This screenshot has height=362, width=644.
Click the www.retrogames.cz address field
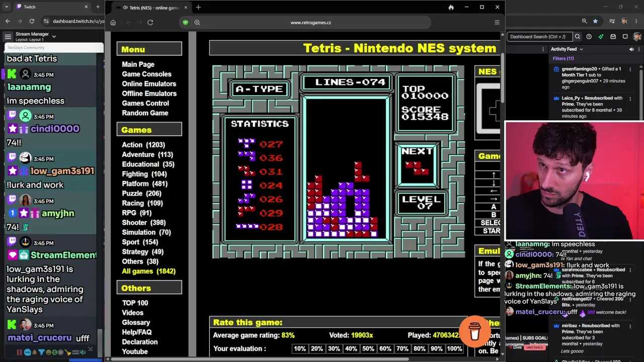pos(311,23)
